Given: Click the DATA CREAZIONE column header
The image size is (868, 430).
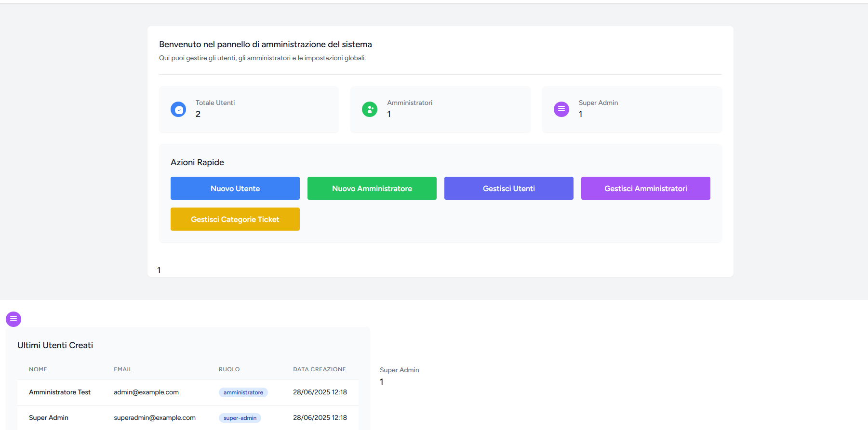Looking at the screenshot, I should [x=320, y=369].
